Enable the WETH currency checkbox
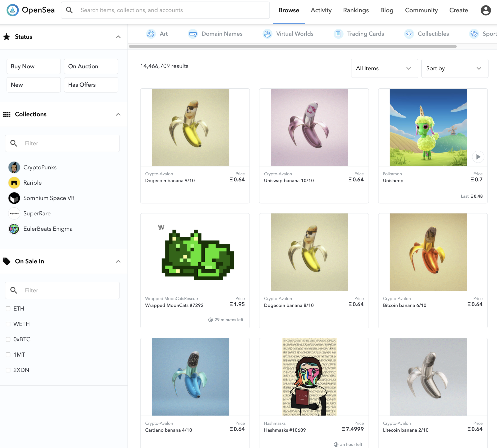Screen dimensions: 497x448 click(8, 324)
